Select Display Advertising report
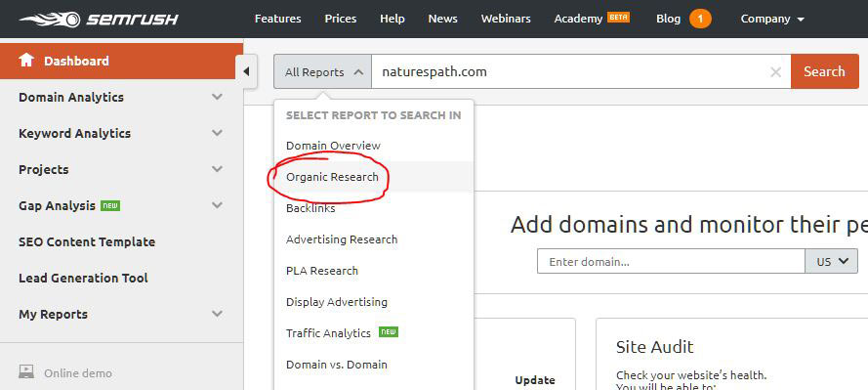Viewport: 868px width, 390px height. pyautogui.click(x=337, y=302)
